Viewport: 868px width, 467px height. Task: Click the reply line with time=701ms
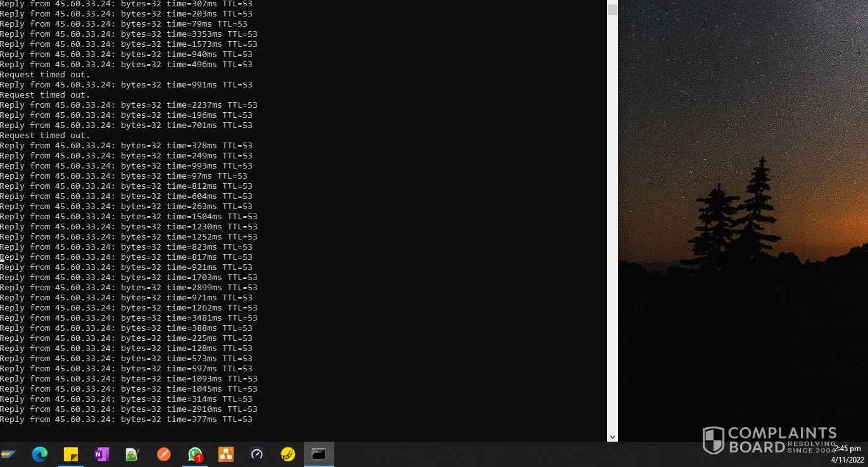click(126, 125)
